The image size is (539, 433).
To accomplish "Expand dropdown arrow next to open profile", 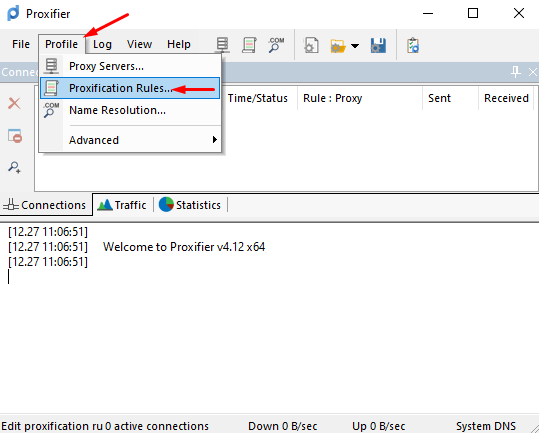I will click(355, 46).
